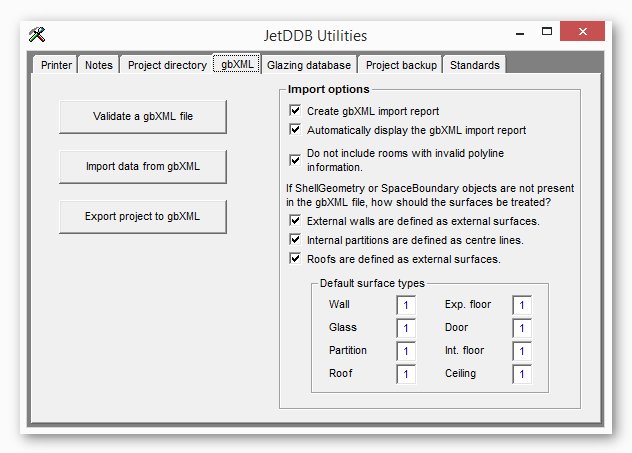The height and width of the screenshot is (453, 632).
Task: Click the 'Exp. floor' label text
Action: [x=468, y=304]
